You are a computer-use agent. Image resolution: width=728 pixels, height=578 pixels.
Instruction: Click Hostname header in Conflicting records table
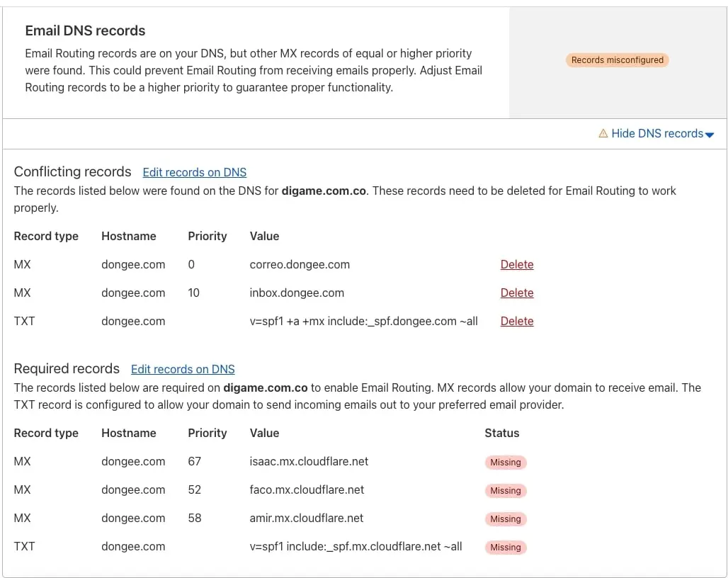pos(129,237)
